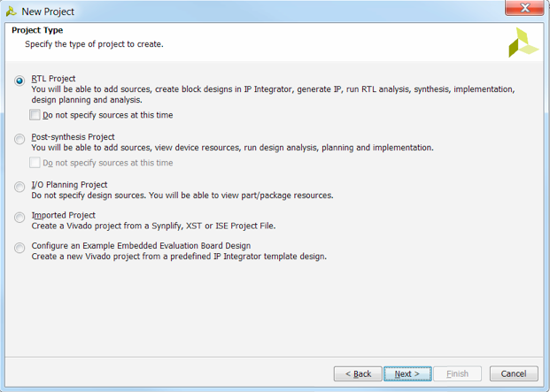Screen dimensions: 550x392
Task: Choose Configure an Example Embedded Evaluation Board Design
Action: 19,248
